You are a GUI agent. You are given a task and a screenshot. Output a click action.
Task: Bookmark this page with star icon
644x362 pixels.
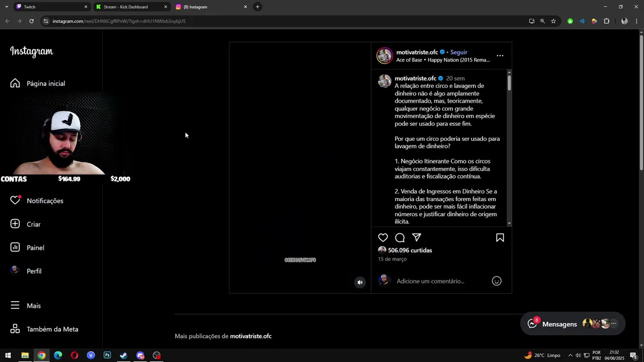(553, 21)
